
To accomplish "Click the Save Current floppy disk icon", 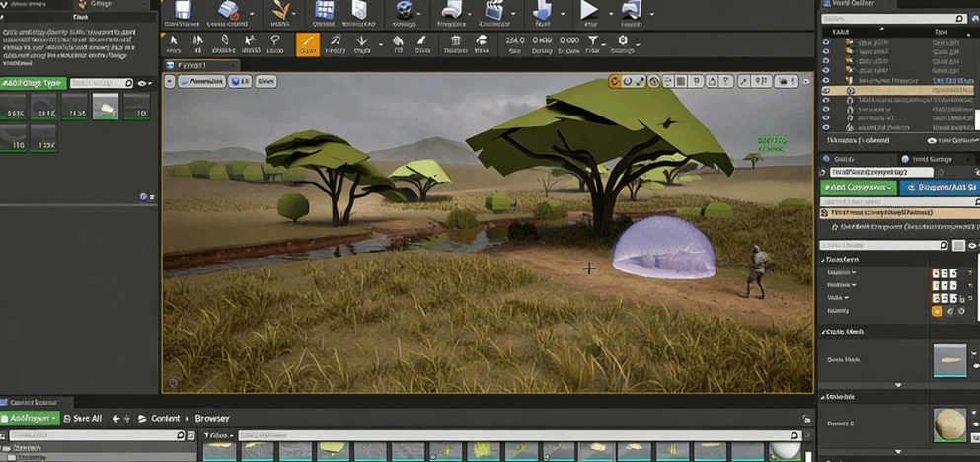I will tap(181, 12).
